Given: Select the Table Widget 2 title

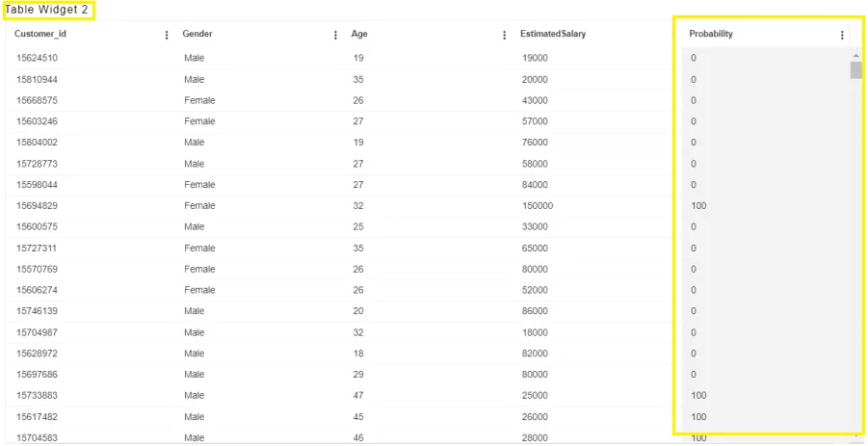Looking at the screenshot, I should tap(46, 10).
